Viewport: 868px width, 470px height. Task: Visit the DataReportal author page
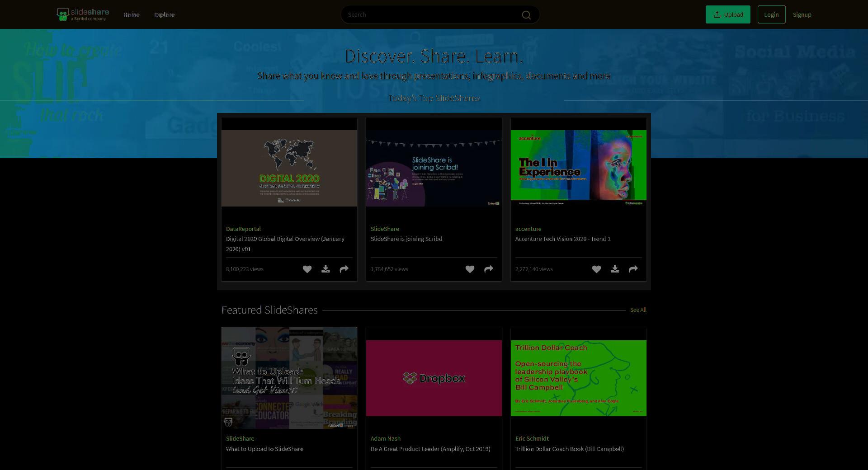[x=243, y=229]
